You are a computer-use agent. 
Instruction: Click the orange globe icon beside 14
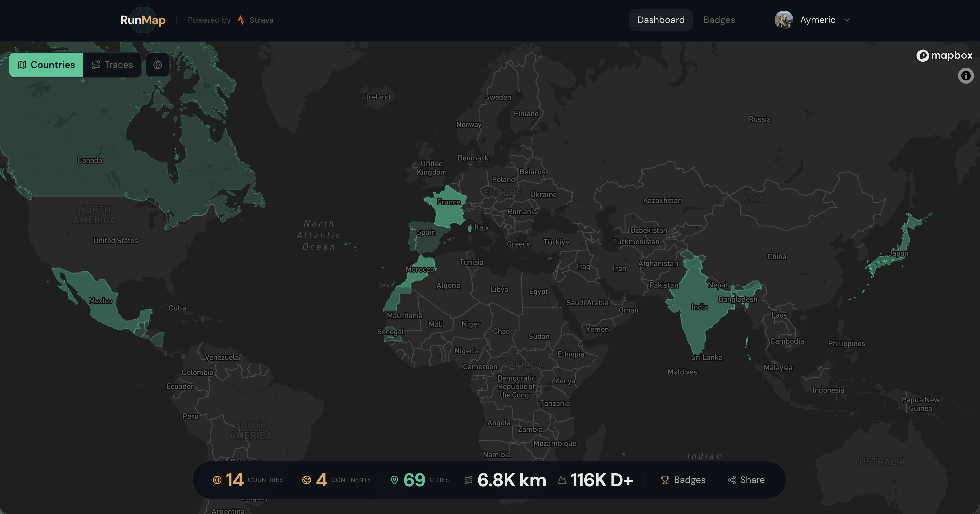(217, 480)
